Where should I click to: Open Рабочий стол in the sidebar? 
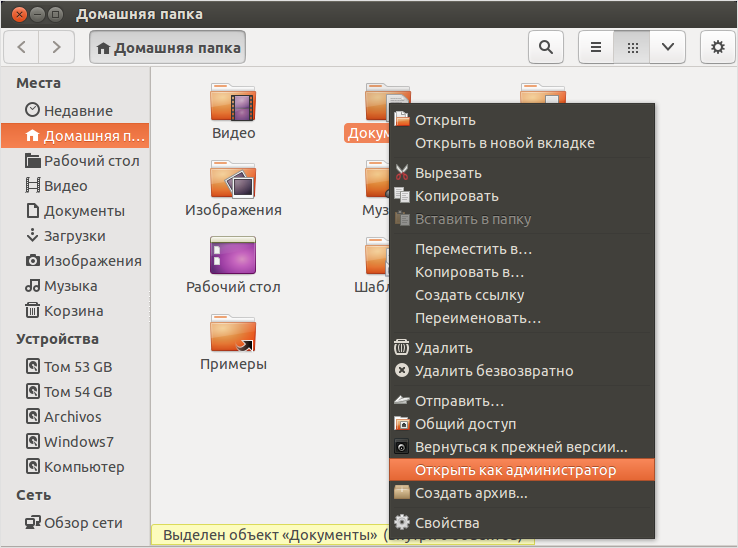pyautogui.click(x=75, y=161)
